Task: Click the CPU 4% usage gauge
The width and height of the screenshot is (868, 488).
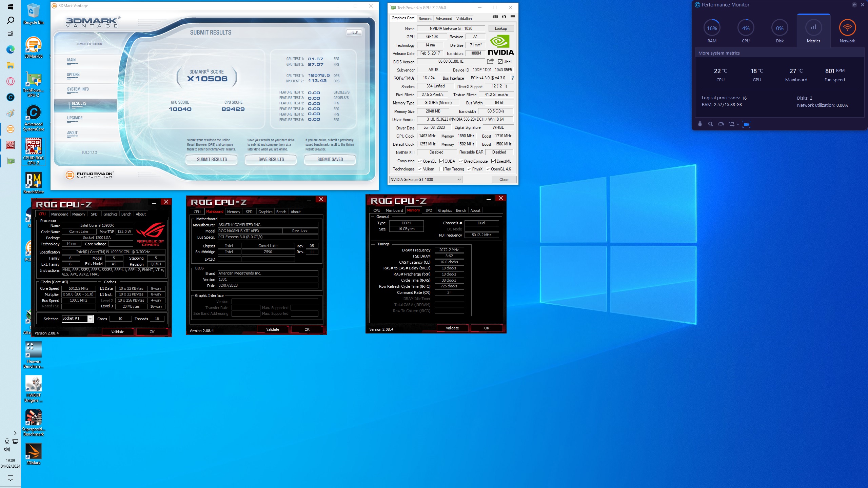Action: click(746, 28)
